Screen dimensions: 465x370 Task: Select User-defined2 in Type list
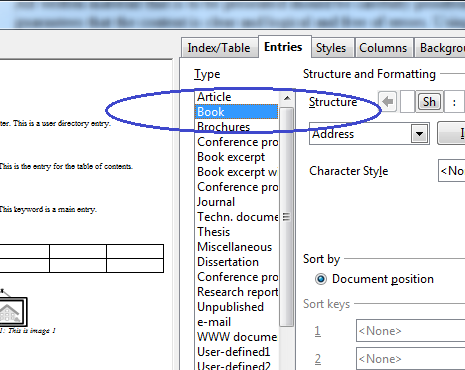pyautogui.click(x=236, y=365)
